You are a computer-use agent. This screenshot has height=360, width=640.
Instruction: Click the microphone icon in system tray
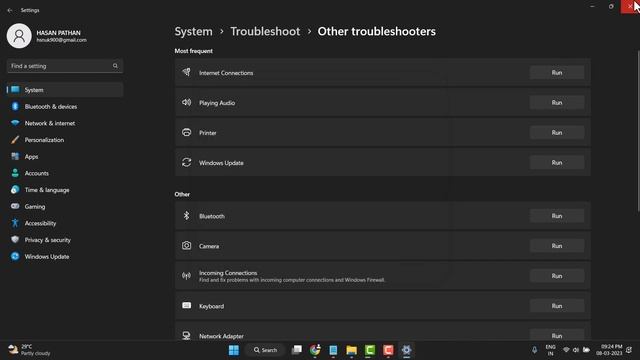pyautogui.click(x=534, y=350)
